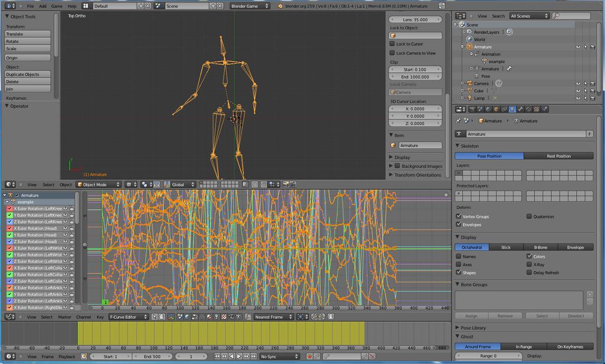This screenshot has width=605, height=364.
Task: Click the red record keyframe button
Action: tap(310, 356)
